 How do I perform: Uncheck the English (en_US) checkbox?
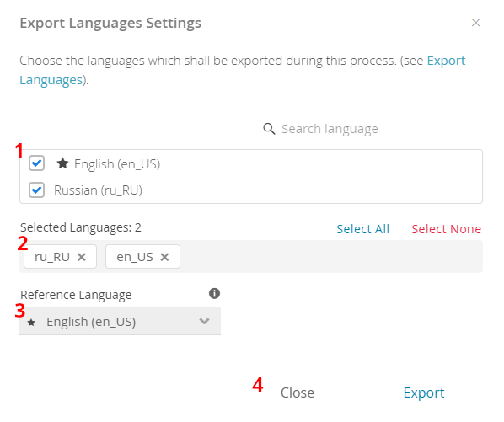click(x=36, y=163)
